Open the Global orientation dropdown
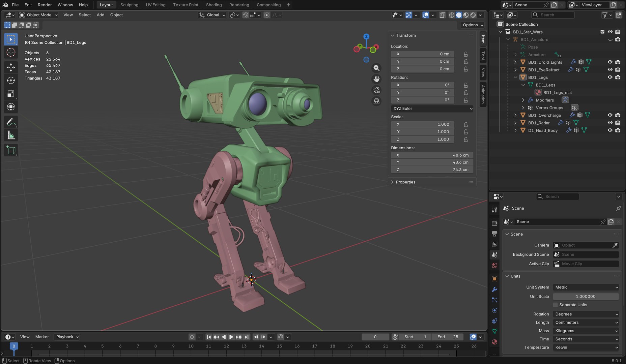Screen dimensions: 626x364 click(x=212, y=15)
